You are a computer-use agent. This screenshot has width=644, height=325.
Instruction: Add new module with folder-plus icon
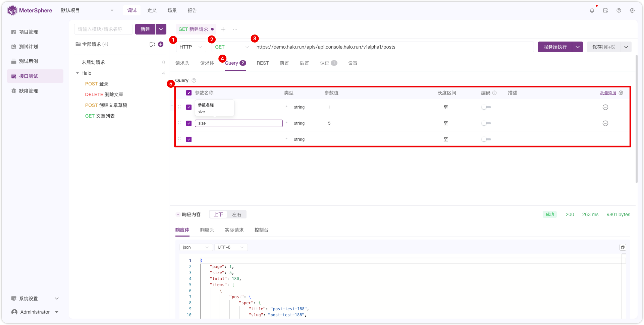click(x=152, y=44)
